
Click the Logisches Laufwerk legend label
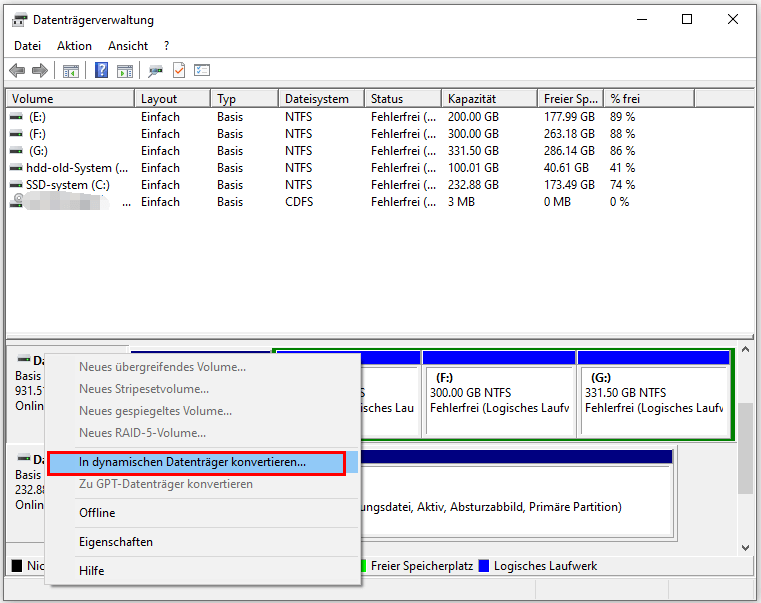pos(546,567)
